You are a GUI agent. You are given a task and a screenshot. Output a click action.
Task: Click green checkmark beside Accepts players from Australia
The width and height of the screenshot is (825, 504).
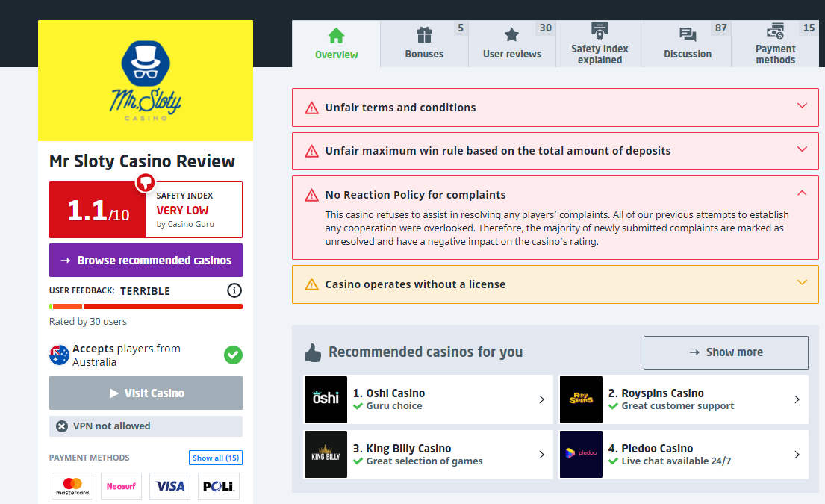pyautogui.click(x=233, y=355)
